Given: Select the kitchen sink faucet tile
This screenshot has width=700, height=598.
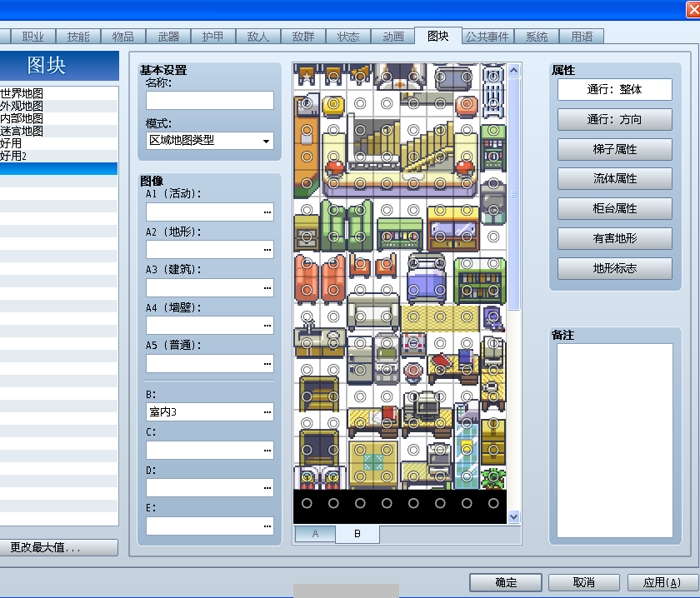Looking at the screenshot, I should click(307, 316).
